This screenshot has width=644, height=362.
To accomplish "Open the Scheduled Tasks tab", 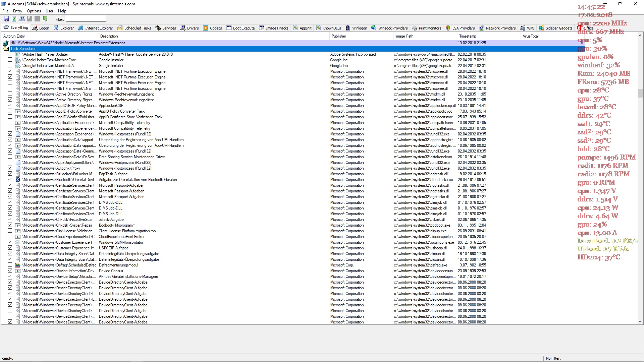I will [x=134, y=28].
